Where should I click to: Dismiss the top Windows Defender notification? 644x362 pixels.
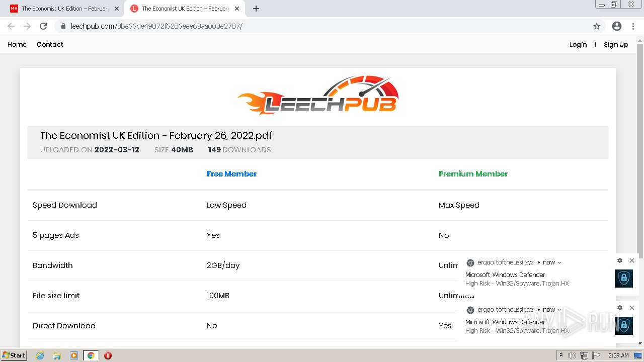(x=632, y=260)
